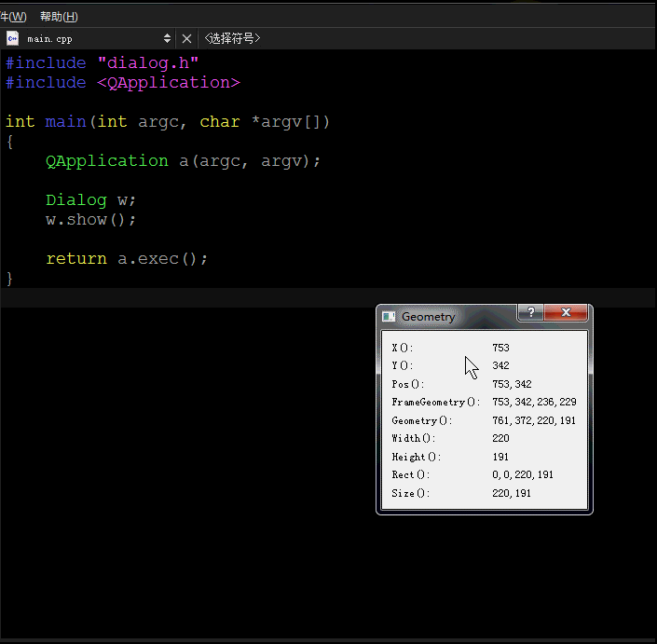The height and width of the screenshot is (644, 657).
Task: Click the Pos value 753, 342
Action: coord(512,384)
